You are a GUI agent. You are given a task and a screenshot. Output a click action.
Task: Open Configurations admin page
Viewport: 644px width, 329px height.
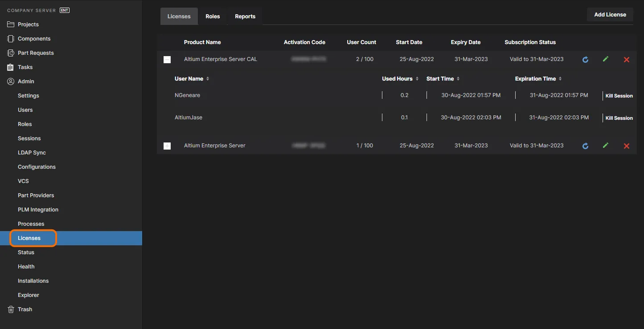pos(37,167)
